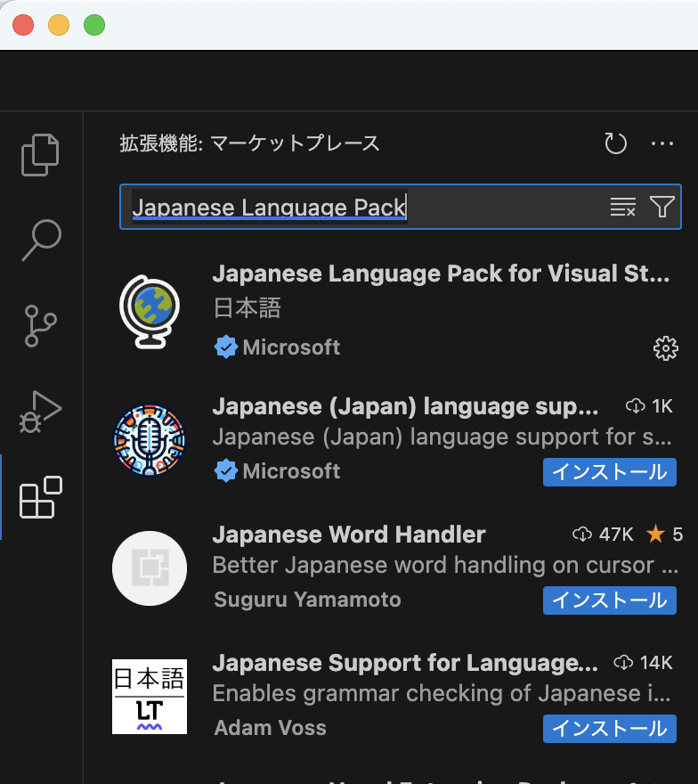Install Japanese (Japan) language support extension
698x784 pixels.
609,472
